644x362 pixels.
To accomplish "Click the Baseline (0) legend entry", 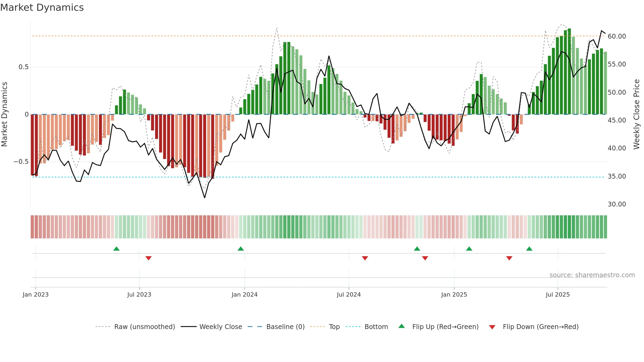I will click(x=276, y=327).
